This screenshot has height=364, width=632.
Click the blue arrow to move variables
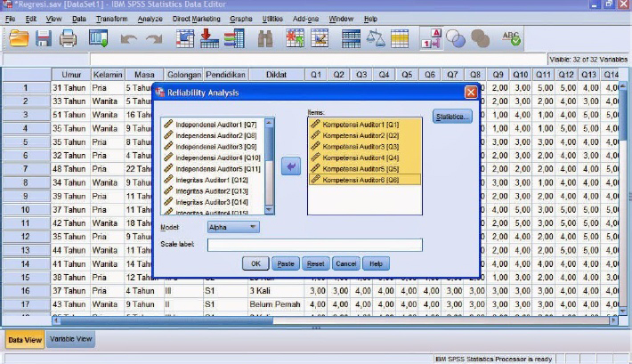(291, 166)
